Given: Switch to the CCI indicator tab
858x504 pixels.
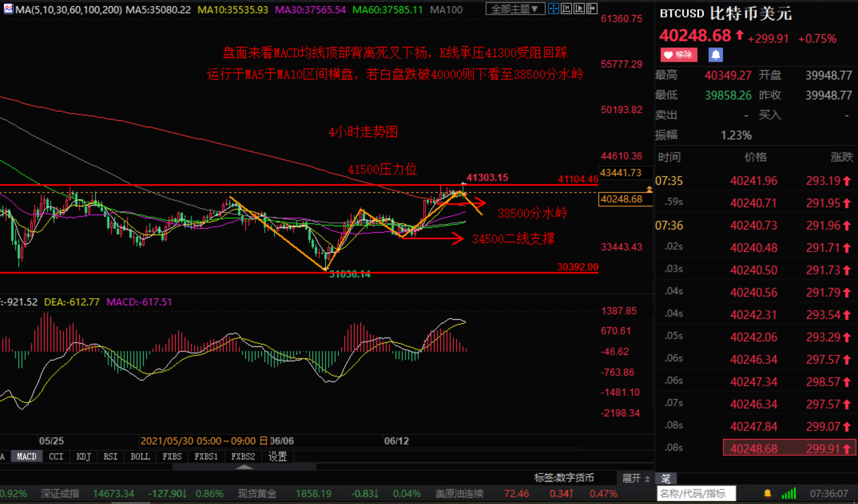Looking at the screenshot, I should [56, 457].
